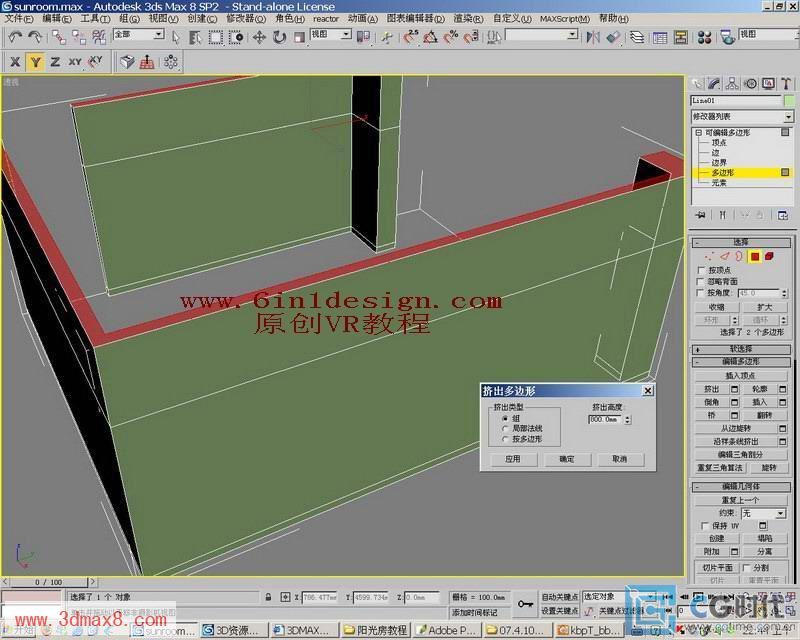
Task: Open the 修改器列表 dropdown
Action: click(742, 117)
